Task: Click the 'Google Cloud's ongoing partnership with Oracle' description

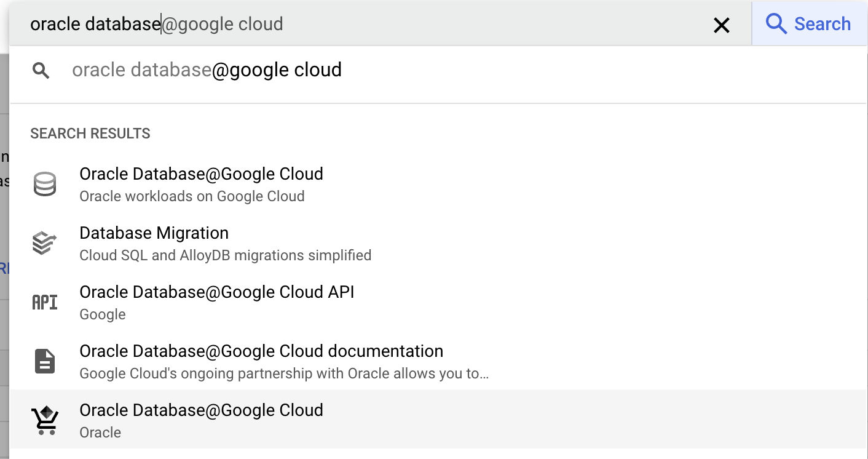Action: [x=285, y=373]
